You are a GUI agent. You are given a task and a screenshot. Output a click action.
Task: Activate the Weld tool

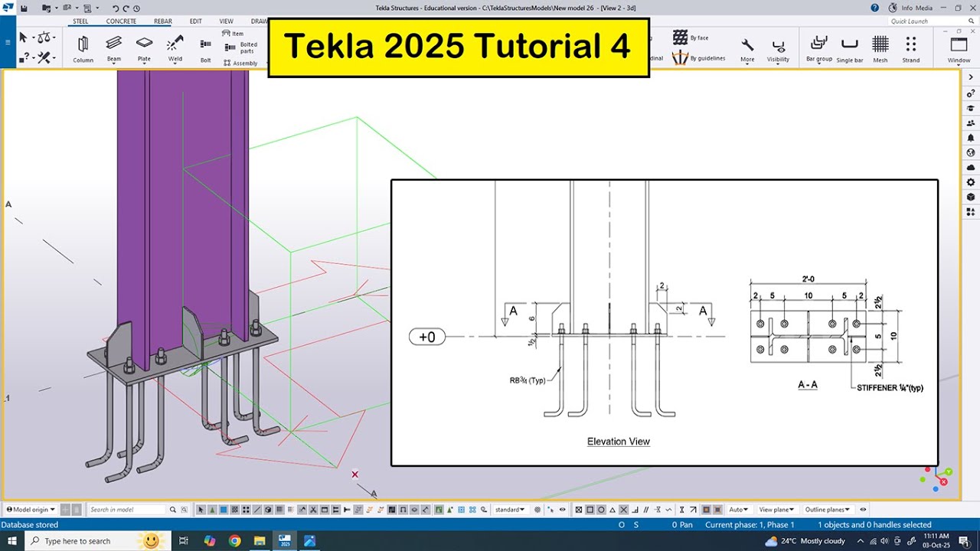click(x=175, y=48)
